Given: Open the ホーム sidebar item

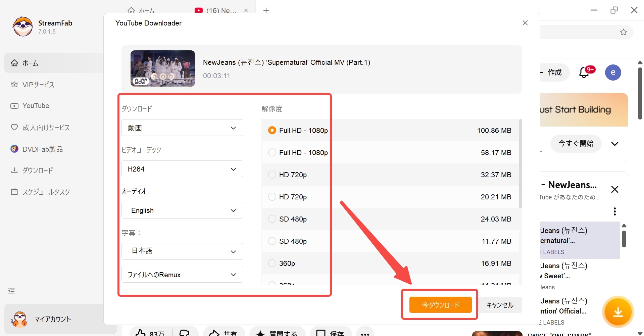Looking at the screenshot, I should [x=54, y=63].
